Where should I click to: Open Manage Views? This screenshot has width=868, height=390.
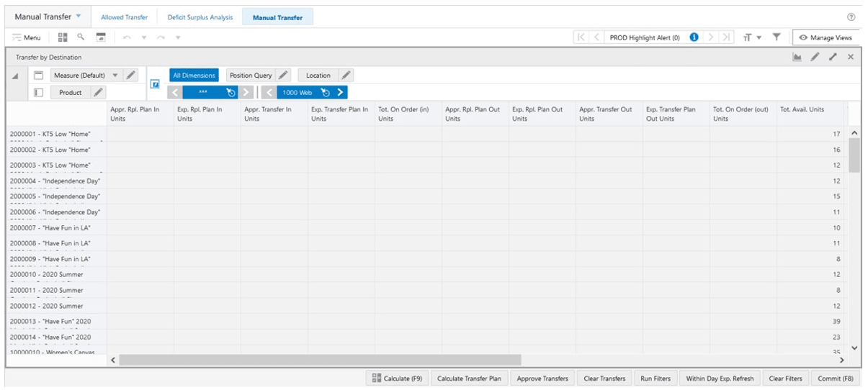(826, 37)
